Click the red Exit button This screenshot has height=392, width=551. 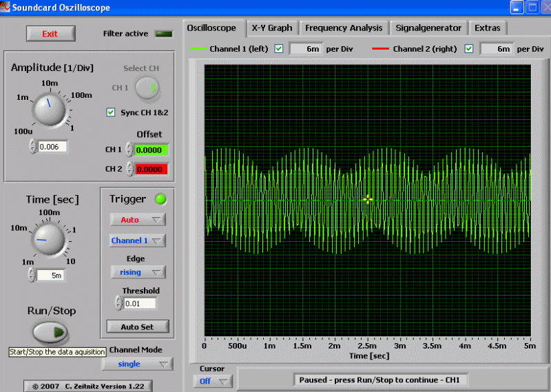(50, 34)
